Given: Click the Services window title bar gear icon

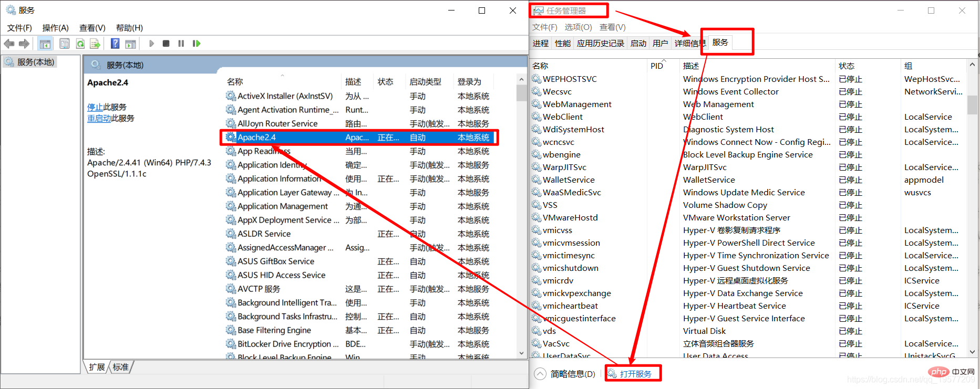Looking at the screenshot, I should pos(11,10).
